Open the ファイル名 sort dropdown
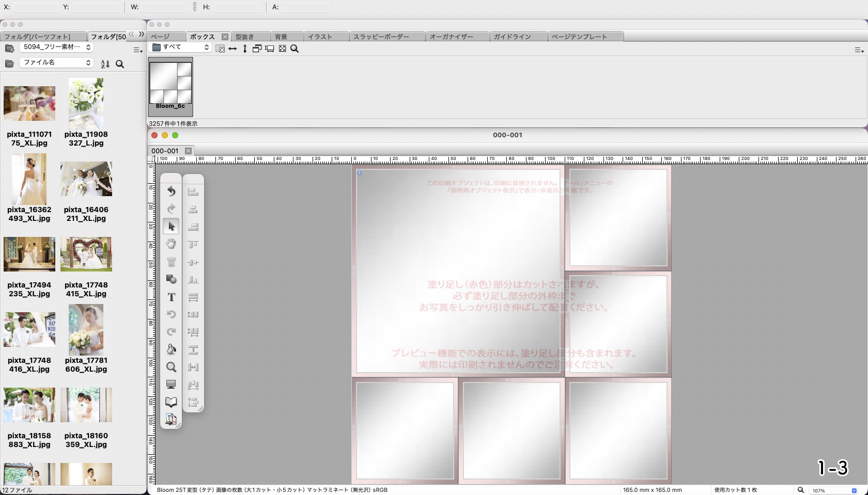This screenshot has height=495, width=868. pos(56,62)
